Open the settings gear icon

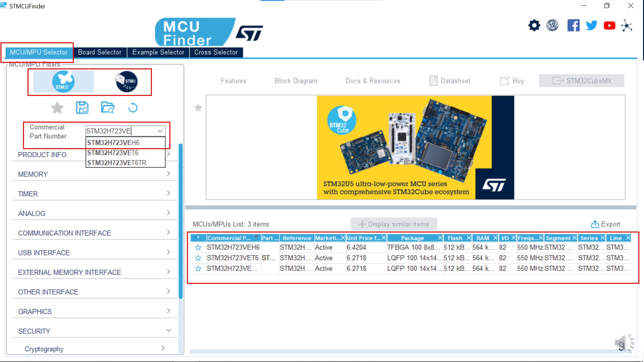[x=534, y=25]
